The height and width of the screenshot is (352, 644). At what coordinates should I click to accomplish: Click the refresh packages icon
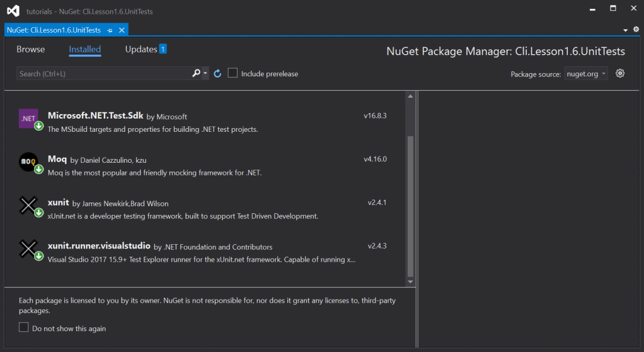pos(217,74)
